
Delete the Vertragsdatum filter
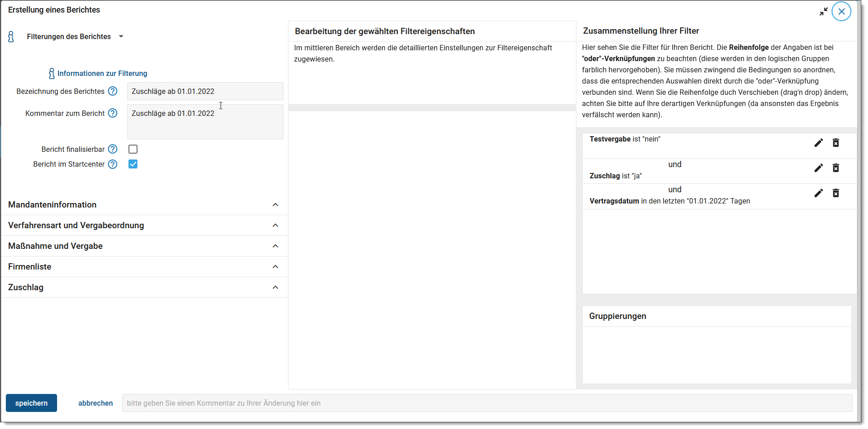pyautogui.click(x=836, y=193)
